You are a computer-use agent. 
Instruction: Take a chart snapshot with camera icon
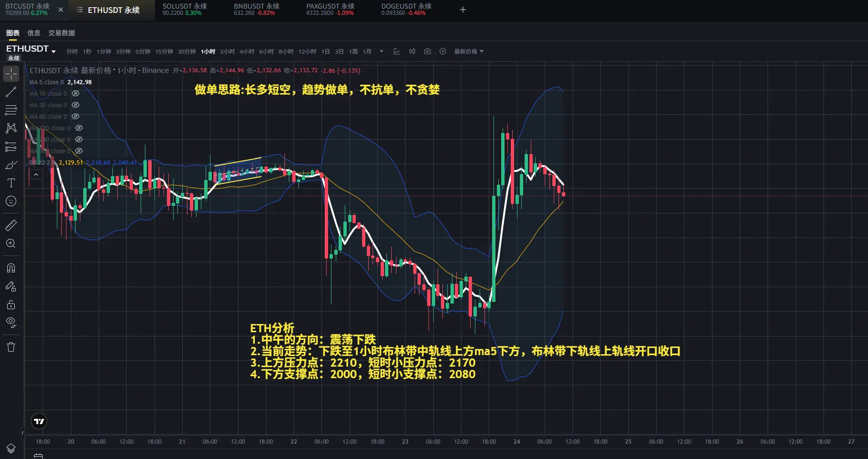point(428,51)
